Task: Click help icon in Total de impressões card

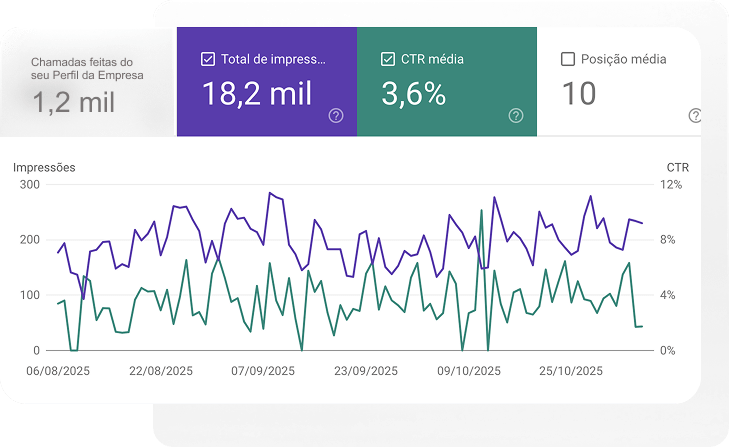Action: coord(336,116)
